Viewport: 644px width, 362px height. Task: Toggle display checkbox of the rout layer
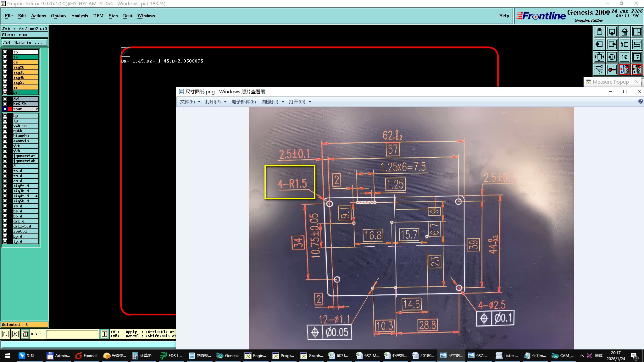(5, 109)
